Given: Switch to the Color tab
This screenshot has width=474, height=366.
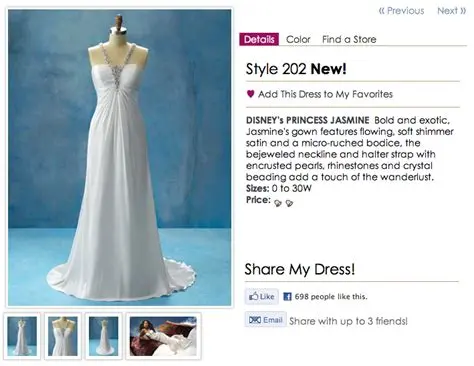Looking at the screenshot, I should pos(298,39).
